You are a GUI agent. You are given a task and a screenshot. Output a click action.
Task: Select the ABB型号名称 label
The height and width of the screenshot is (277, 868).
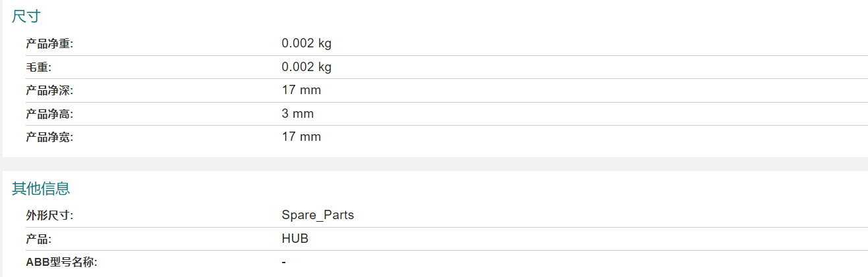61,263
